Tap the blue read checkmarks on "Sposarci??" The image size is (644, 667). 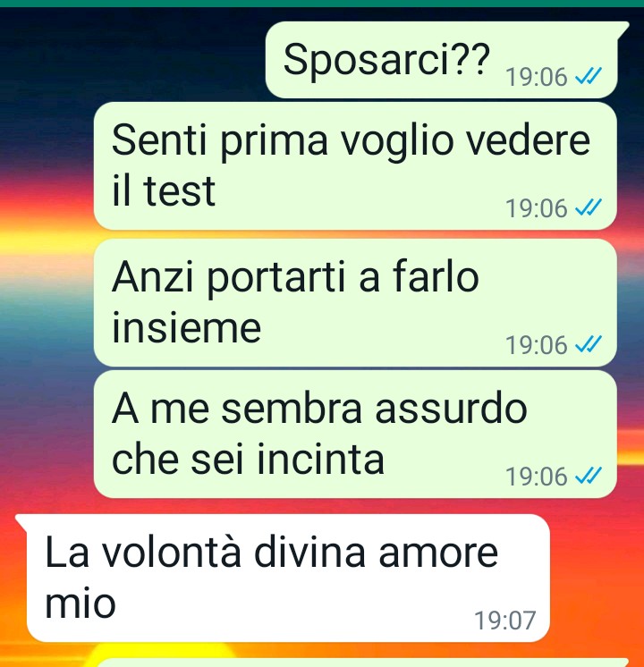click(589, 77)
